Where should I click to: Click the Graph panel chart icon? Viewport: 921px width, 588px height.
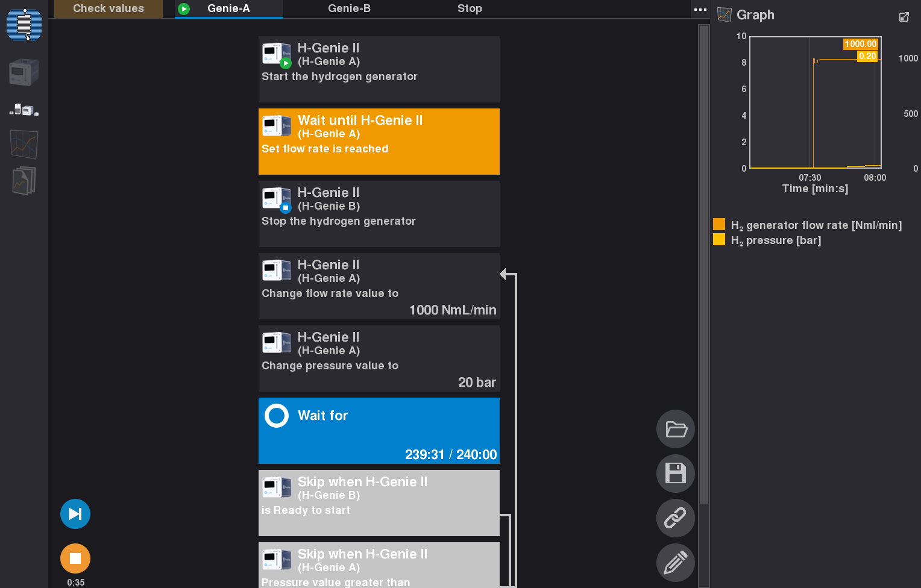(x=725, y=15)
